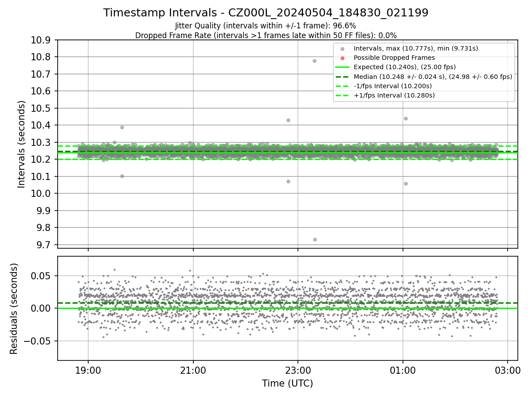Click legend entry 'Possible Dropped Frames'
The image size is (532, 399).
coord(394,58)
